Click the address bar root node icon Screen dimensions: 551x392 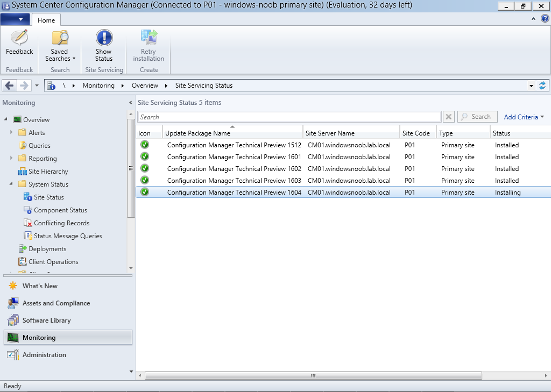coord(52,85)
